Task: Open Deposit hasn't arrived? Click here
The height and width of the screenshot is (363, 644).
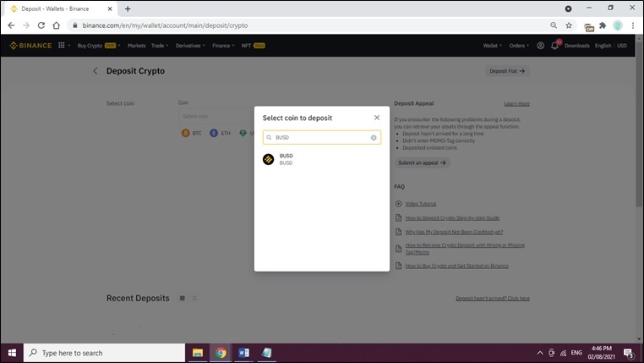Action: (x=493, y=299)
